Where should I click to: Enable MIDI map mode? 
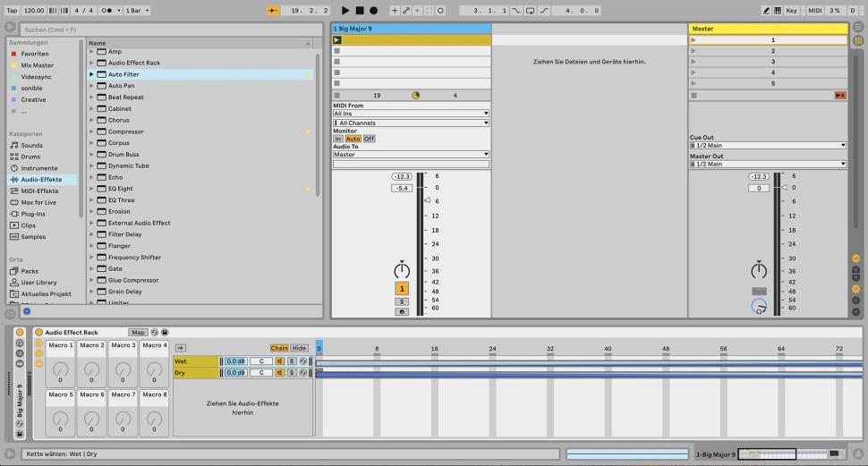coord(815,11)
